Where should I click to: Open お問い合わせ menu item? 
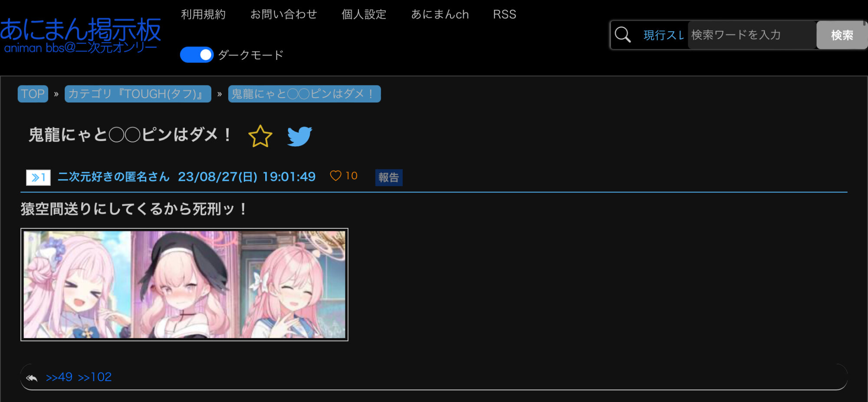(x=283, y=14)
